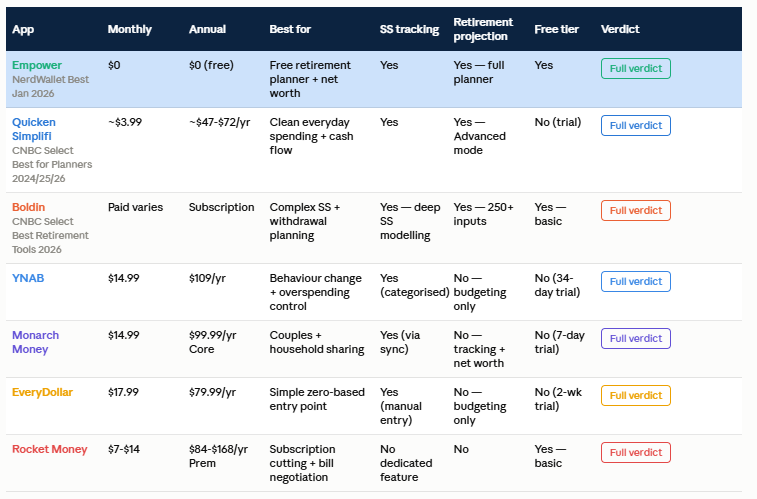Viewport: 757px width, 499px height.
Task: Select the Free tier column header
Action: tap(557, 29)
